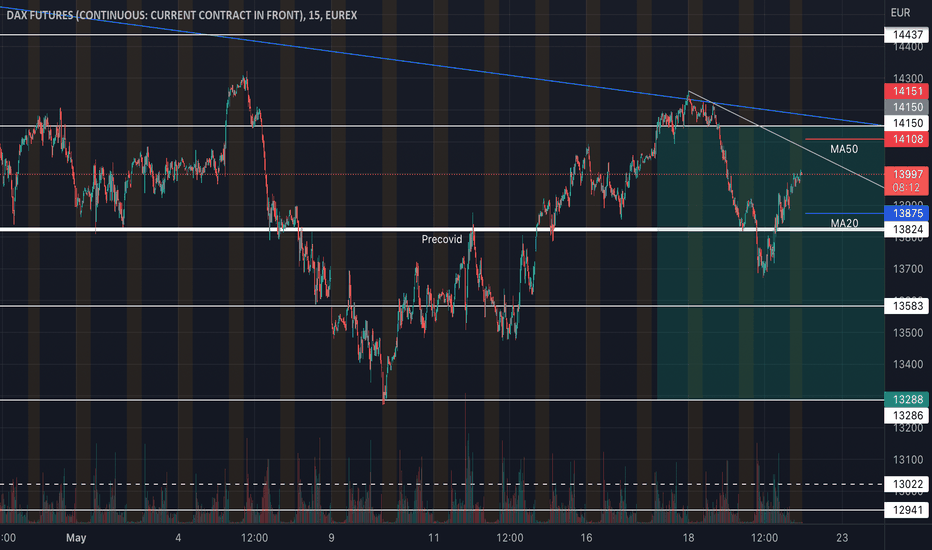Select the 13583 price level label
Viewport: 932px width, 550px height.
click(907, 306)
